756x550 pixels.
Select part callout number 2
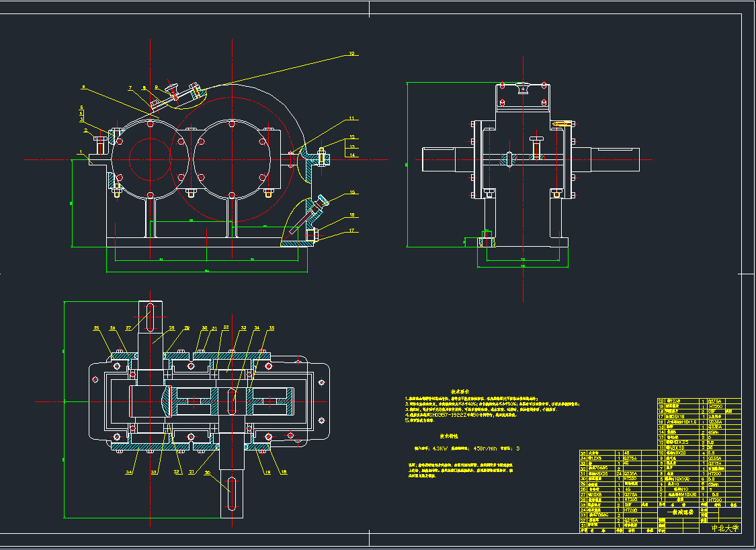[85, 130]
